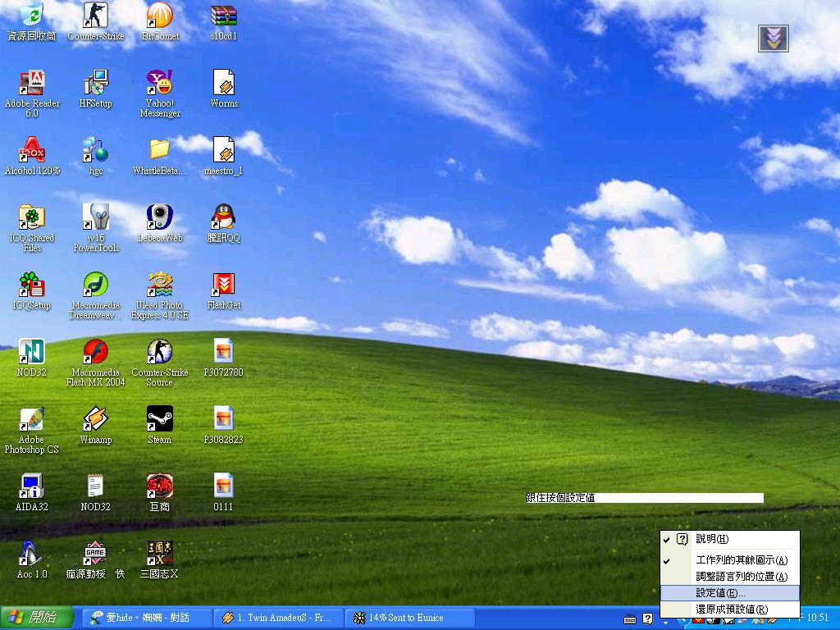The width and height of the screenshot is (840, 630).
Task: Open the 資源回收筒 recycle bin icon
Action: coord(32,22)
